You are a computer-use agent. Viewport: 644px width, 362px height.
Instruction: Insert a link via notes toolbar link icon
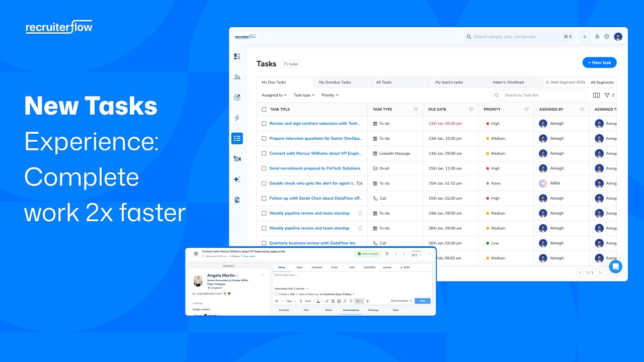(327, 301)
